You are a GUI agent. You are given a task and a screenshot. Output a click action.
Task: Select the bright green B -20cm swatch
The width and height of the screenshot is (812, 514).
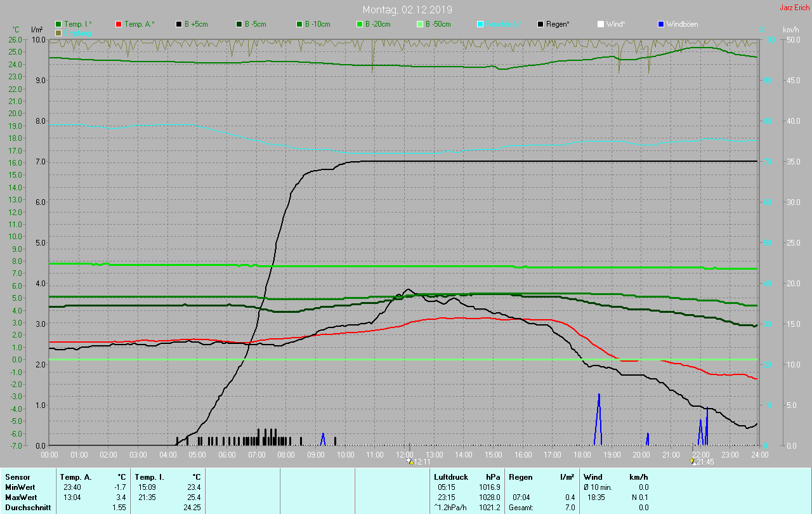coord(360,24)
